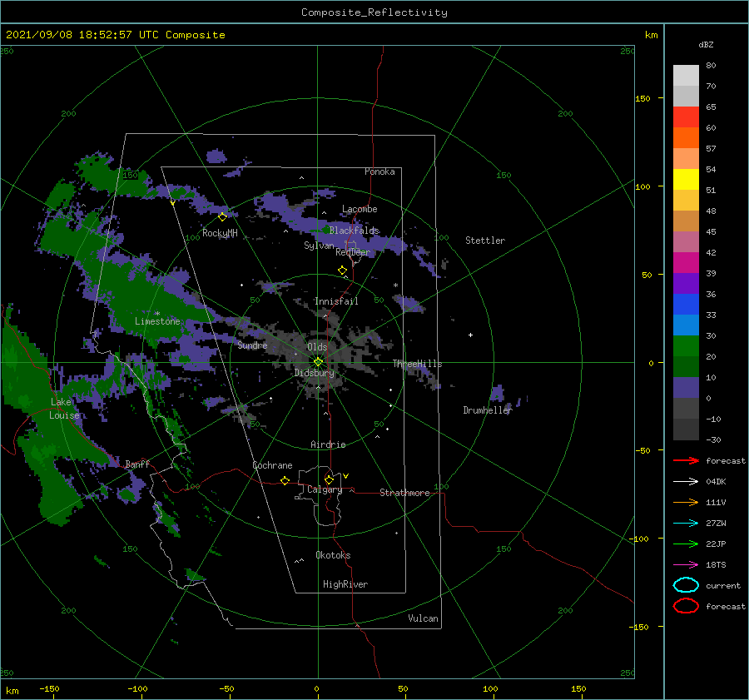Click the RedDeer label
Screen dimensions: 749x700
pyautogui.click(x=353, y=252)
